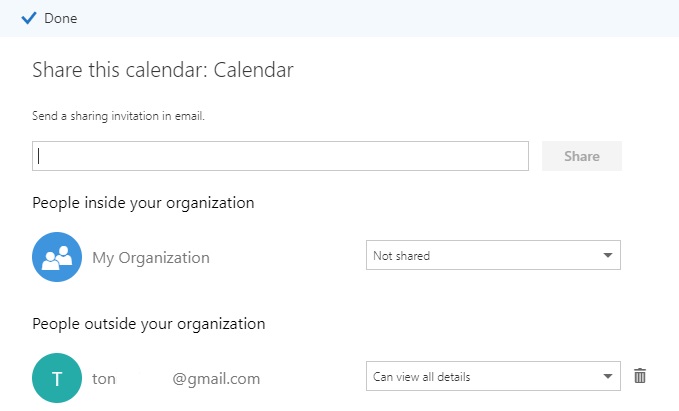The width and height of the screenshot is (679, 411).
Task: Click arrow on Can view all details dropdown
Action: [608, 377]
